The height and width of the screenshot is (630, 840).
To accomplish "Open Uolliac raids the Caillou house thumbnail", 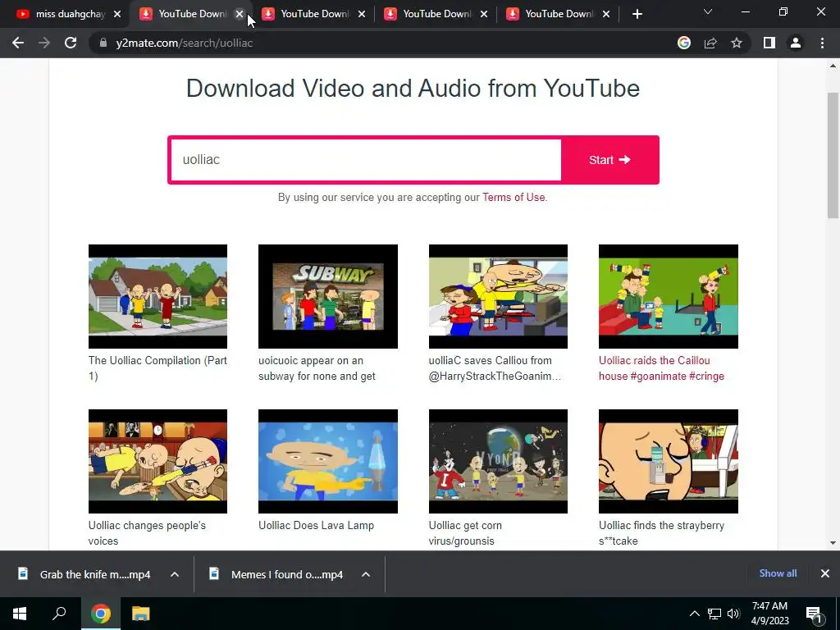I will [668, 296].
